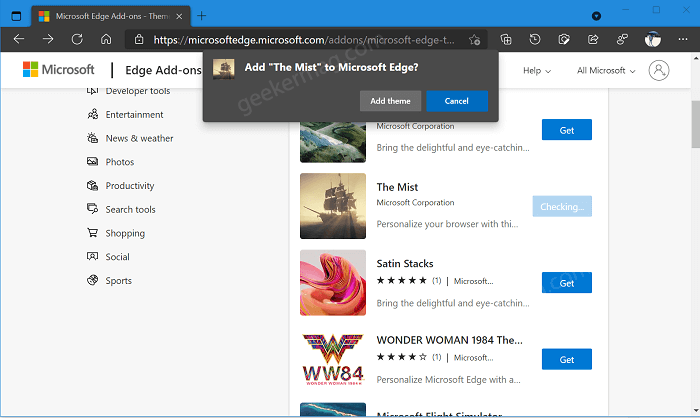
Task: Click the Checking... button for The Mist
Action: pyautogui.click(x=562, y=206)
